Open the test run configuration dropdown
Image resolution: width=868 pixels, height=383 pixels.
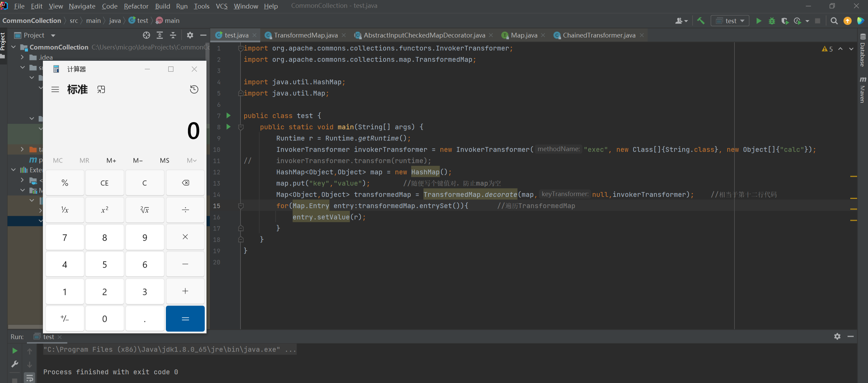(x=730, y=21)
